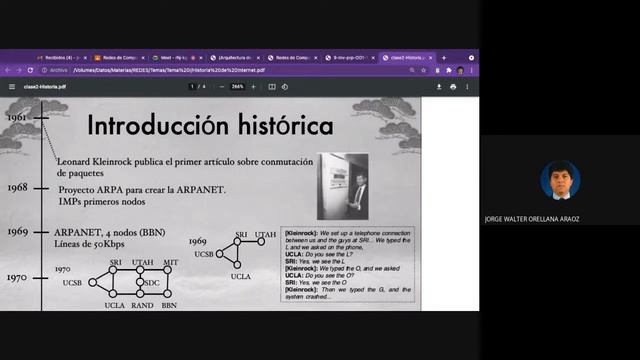The height and width of the screenshot is (360, 640).
Task: Rotate the PDF counterclockwise
Action: [284, 87]
